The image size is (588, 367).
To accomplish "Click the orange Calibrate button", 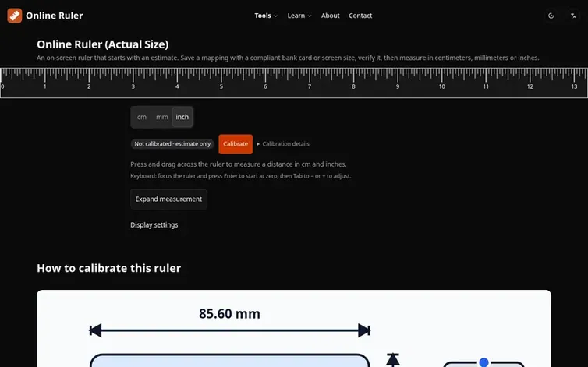I will (236, 144).
